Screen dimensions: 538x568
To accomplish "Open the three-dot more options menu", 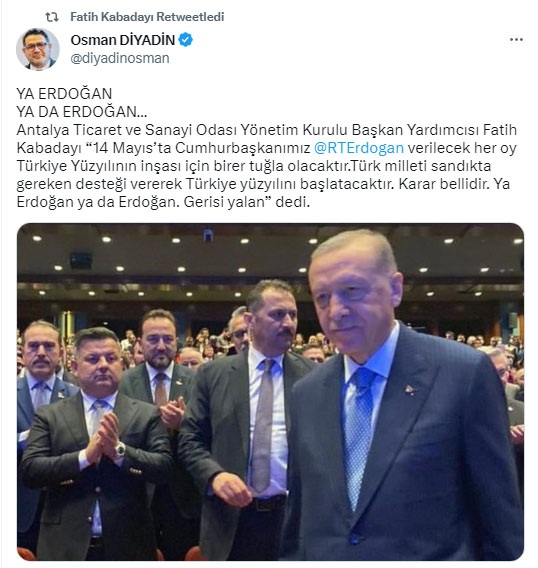I will pos(516,39).
